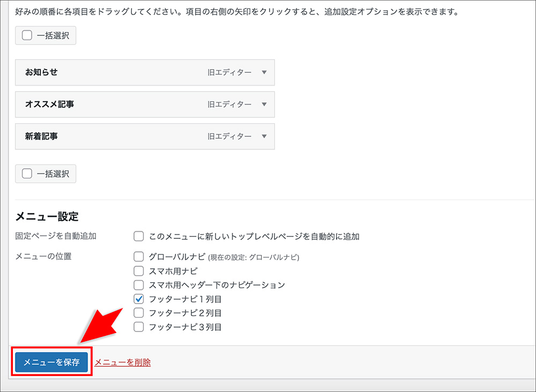Select the 新着記事 menu item title
This screenshot has height=392, width=536.
pos(41,137)
